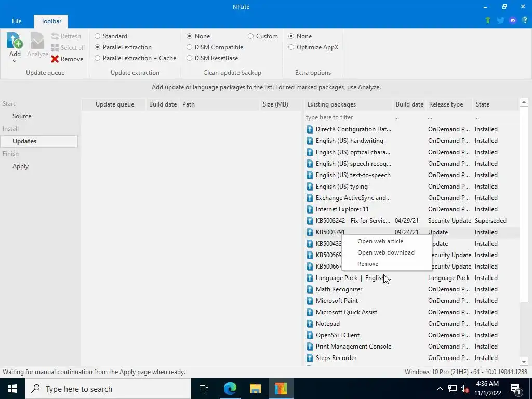Click the Notepad package icon
Image resolution: width=532 pixels, height=399 pixels.
coord(310,324)
